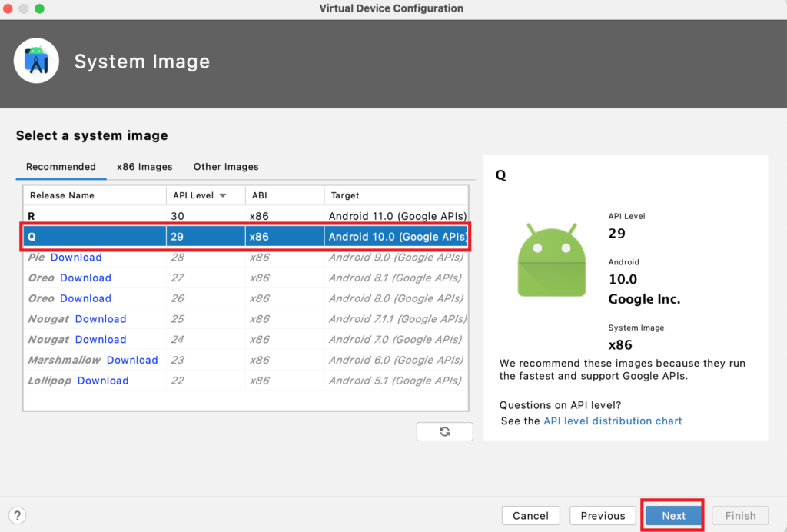The height and width of the screenshot is (532, 787).
Task: Click the Lollipop release name text
Action: tap(50, 381)
